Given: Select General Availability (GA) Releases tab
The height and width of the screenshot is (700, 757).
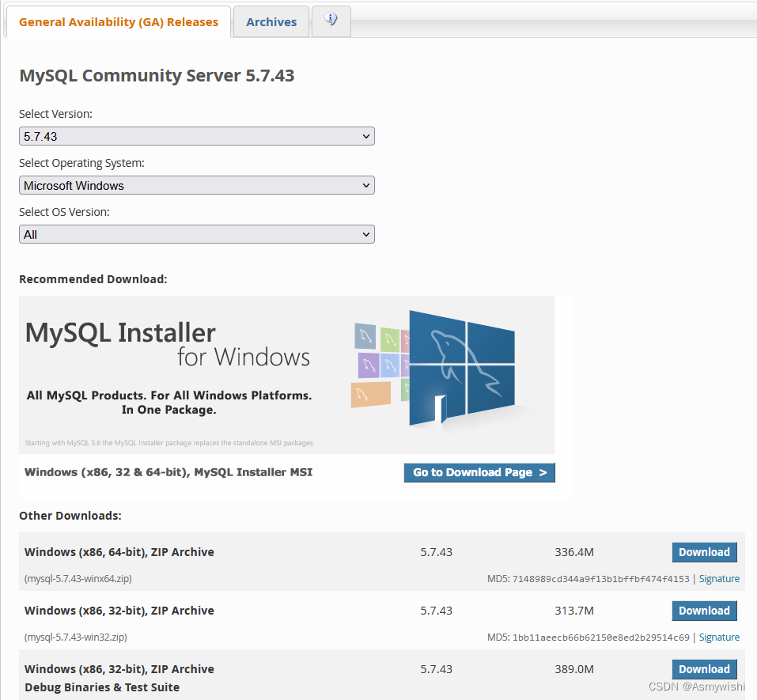Looking at the screenshot, I should (x=119, y=21).
